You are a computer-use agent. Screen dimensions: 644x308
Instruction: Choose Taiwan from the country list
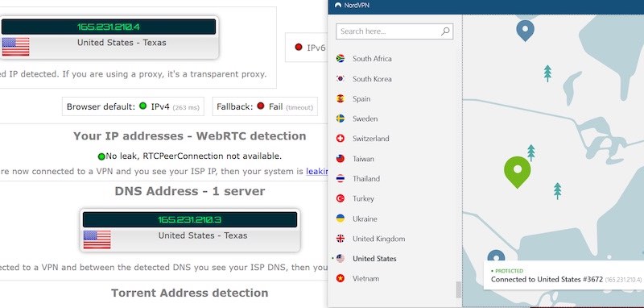(364, 159)
